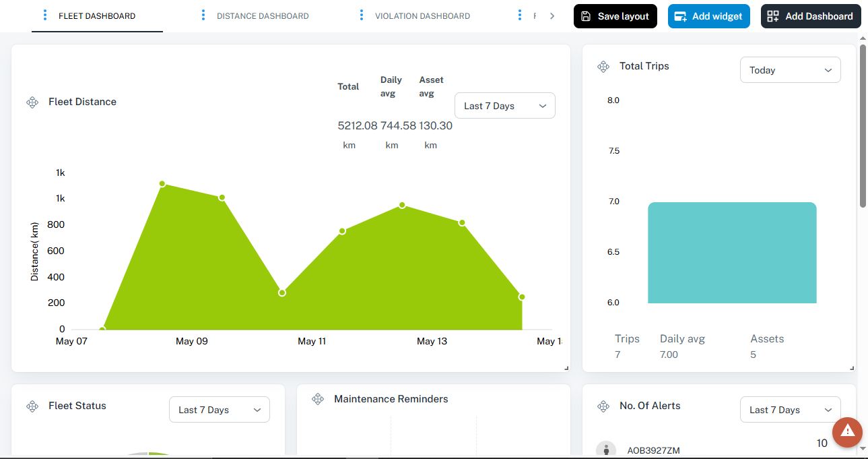Select the teal bar in Total Trips chart

tap(732, 253)
